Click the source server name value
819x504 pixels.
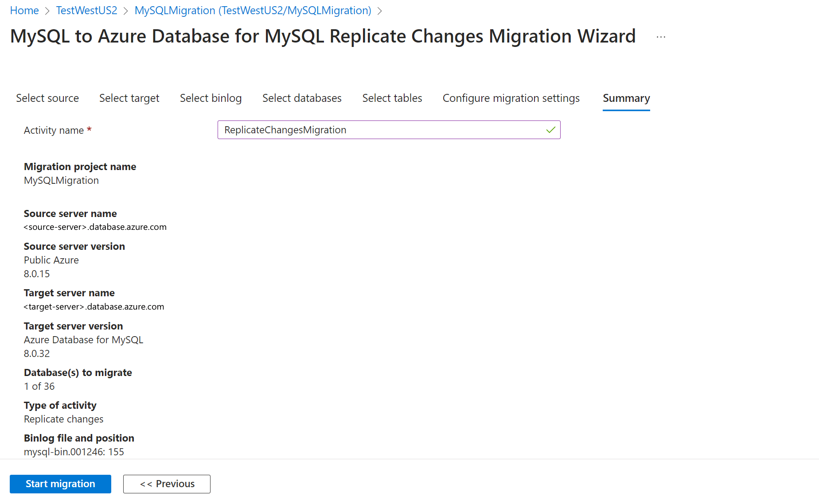click(95, 227)
